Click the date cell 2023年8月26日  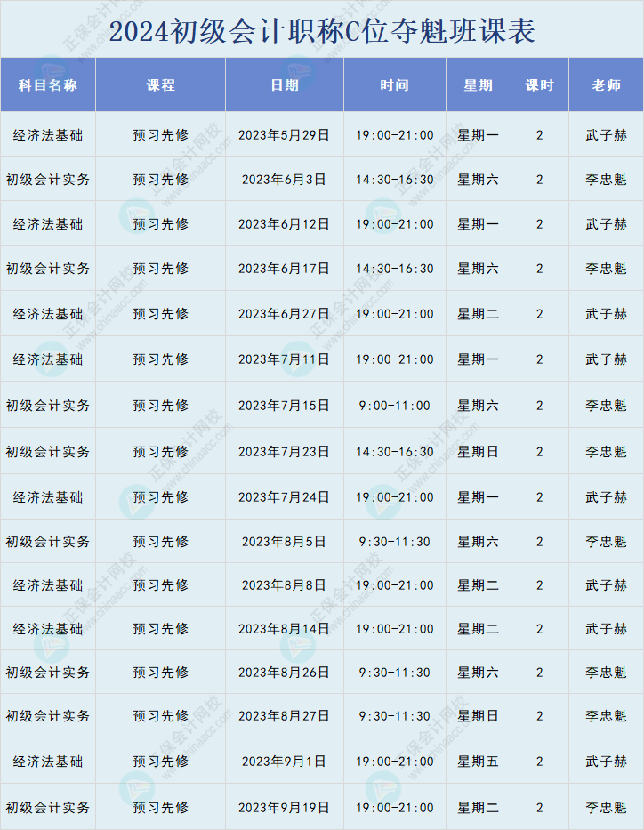284,673
